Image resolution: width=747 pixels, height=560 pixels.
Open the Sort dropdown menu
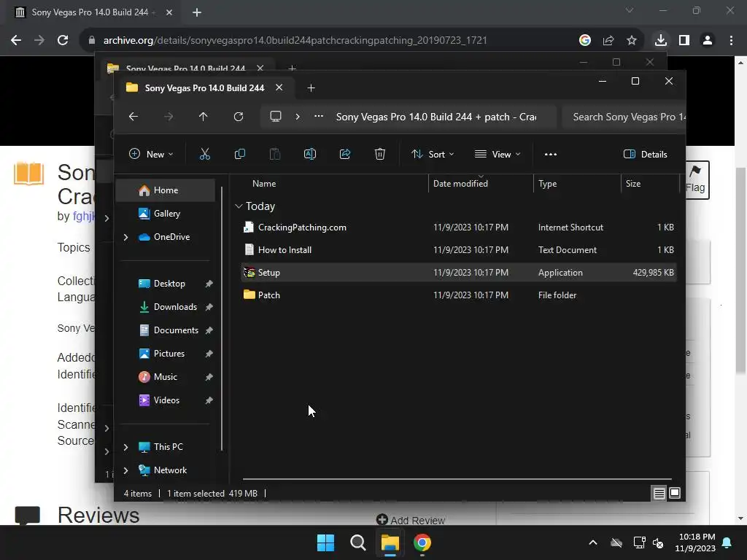coord(433,154)
